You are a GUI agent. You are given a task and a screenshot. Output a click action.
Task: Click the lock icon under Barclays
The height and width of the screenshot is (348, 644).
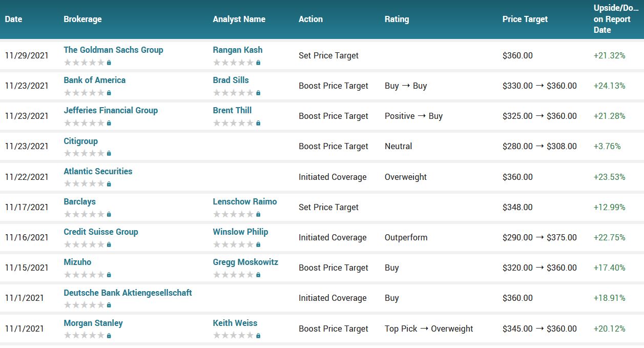[109, 214]
